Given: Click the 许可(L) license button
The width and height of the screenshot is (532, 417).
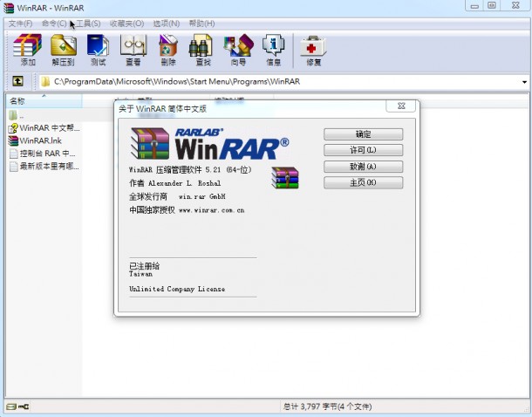Looking at the screenshot, I should point(364,150).
